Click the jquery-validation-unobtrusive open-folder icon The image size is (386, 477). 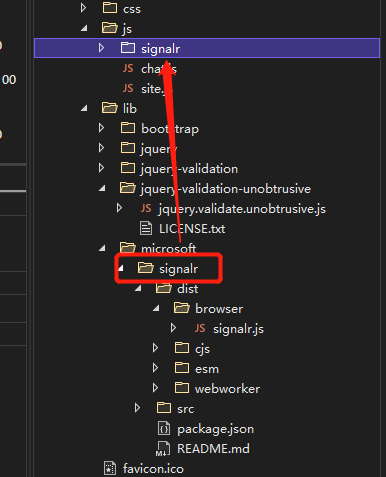(x=128, y=188)
